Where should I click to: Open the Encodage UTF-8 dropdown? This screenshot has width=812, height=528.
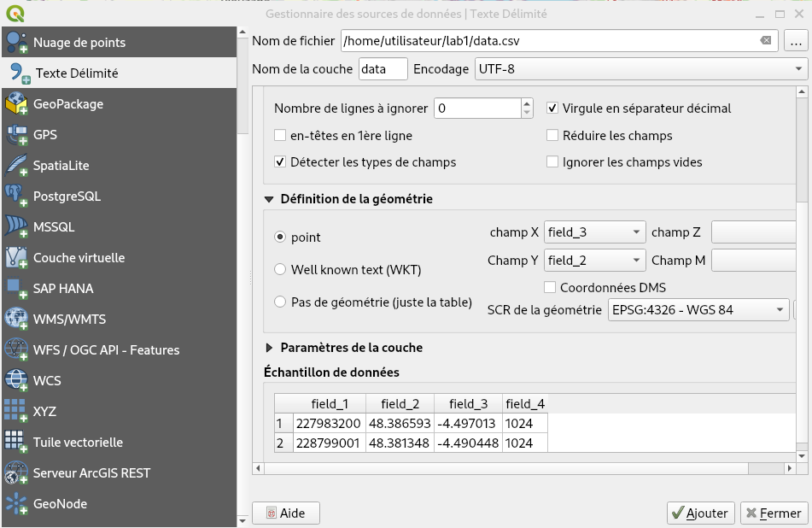[641, 69]
